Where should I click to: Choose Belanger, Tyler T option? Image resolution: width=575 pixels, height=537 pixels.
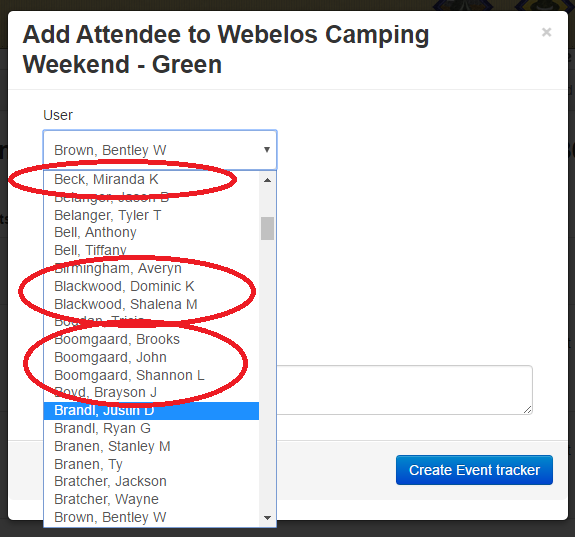pos(151,215)
